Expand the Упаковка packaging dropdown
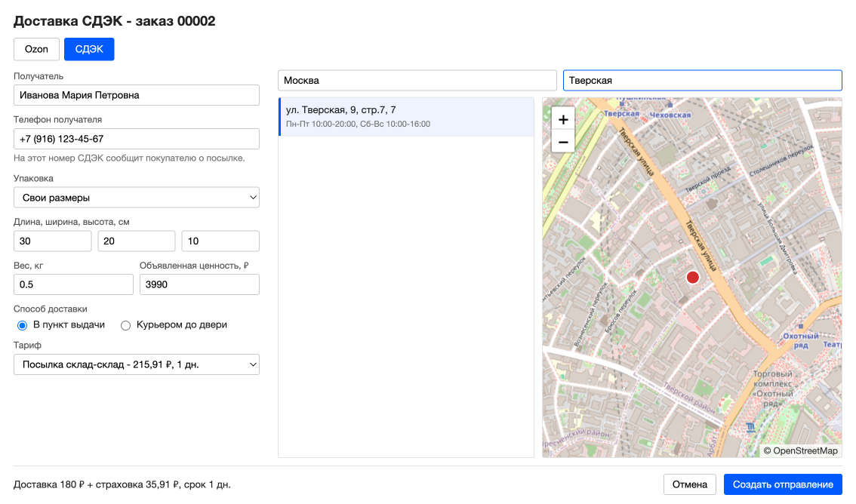 pos(137,198)
